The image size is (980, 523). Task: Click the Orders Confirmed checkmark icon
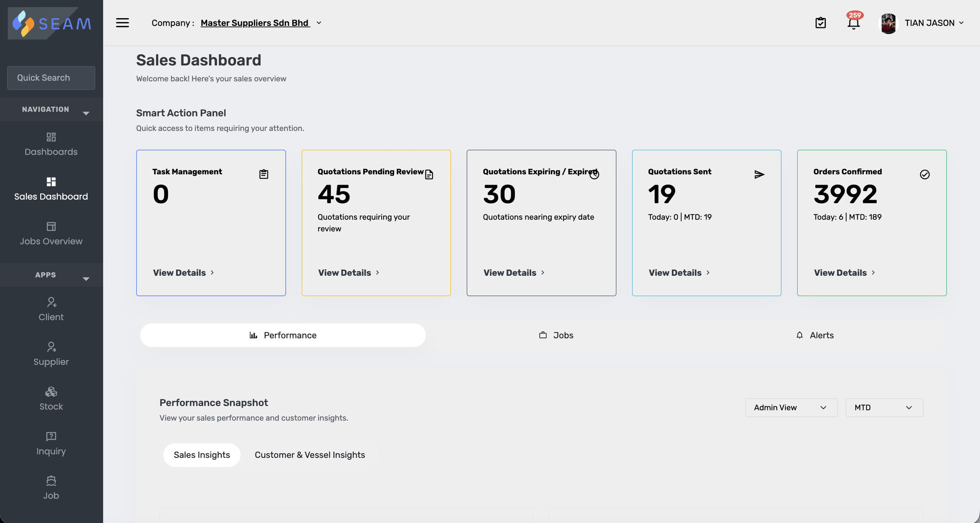point(925,174)
